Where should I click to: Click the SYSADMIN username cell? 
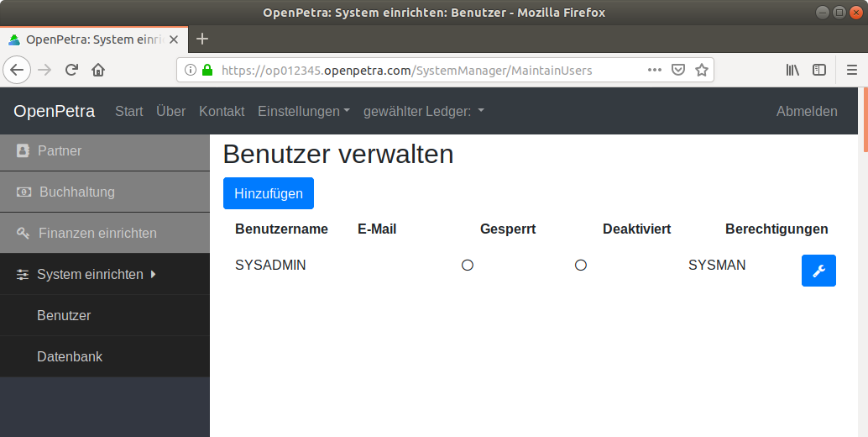[270, 266]
